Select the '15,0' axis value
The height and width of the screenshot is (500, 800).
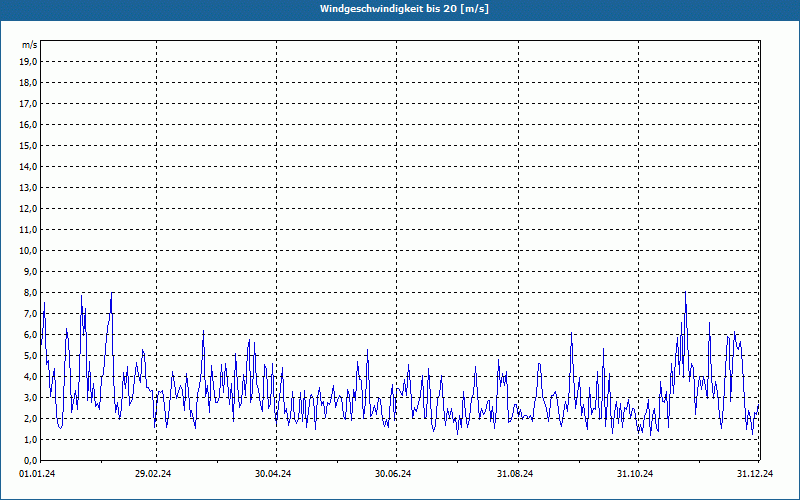(29, 145)
